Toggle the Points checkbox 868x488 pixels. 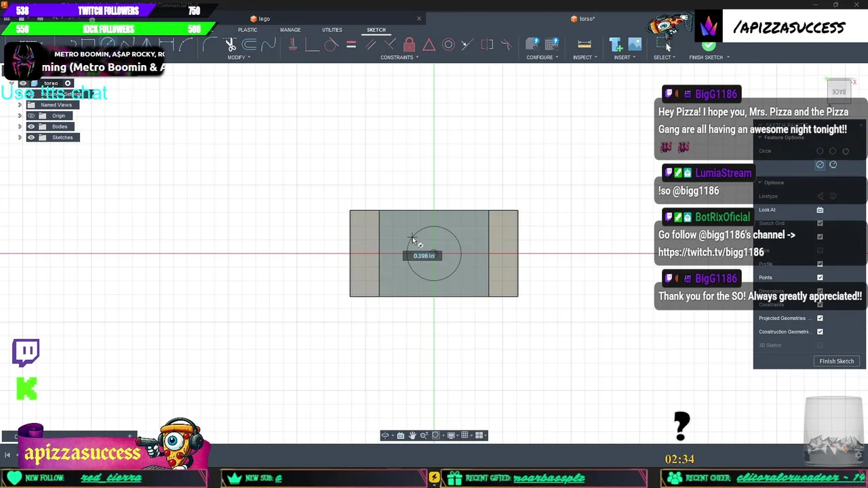(820, 277)
